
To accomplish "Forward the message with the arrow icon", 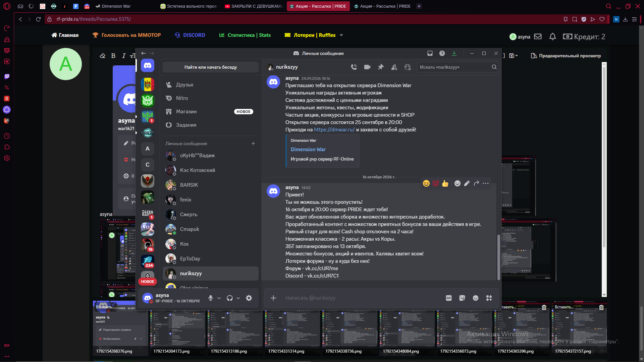I will pos(476,183).
